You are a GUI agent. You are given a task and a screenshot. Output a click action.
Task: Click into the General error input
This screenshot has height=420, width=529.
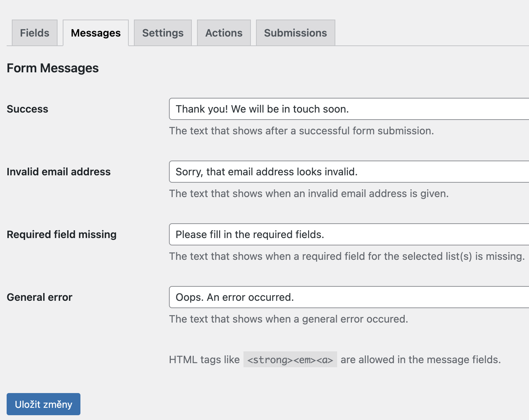tap(349, 297)
